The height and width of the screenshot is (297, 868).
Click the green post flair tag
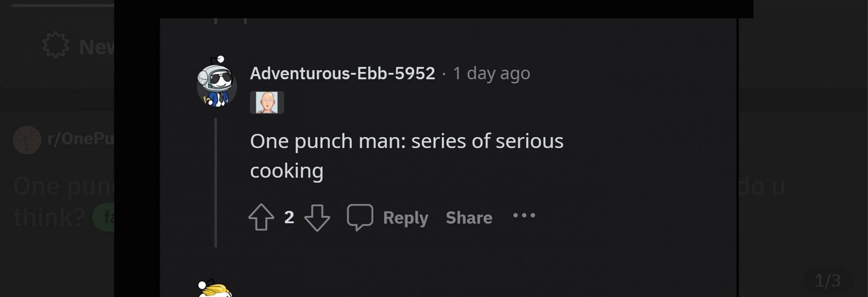tap(105, 218)
